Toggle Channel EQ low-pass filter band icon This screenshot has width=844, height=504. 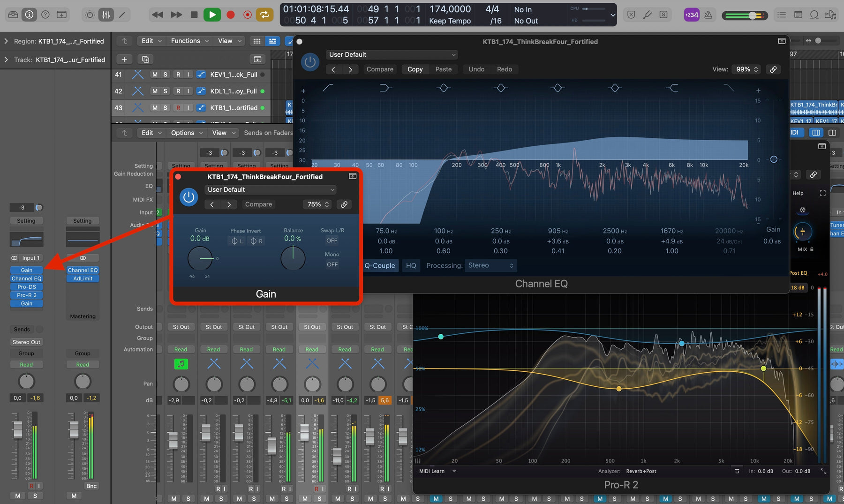729,88
